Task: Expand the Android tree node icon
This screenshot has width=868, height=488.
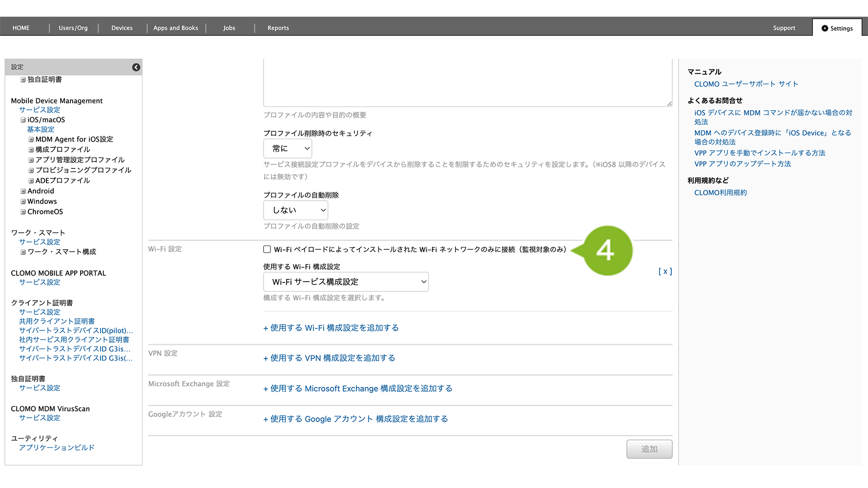Action: coord(23,191)
